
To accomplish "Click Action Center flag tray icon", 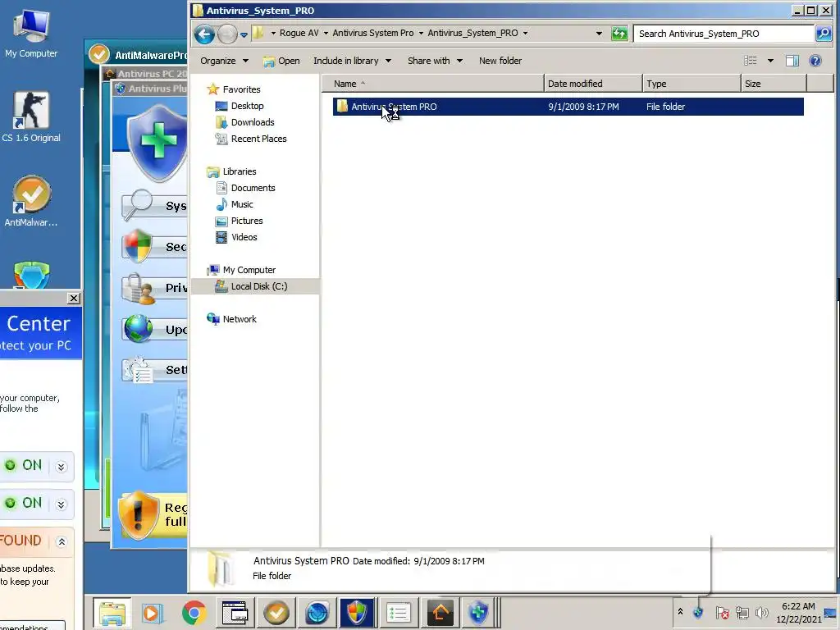I will 722,612.
